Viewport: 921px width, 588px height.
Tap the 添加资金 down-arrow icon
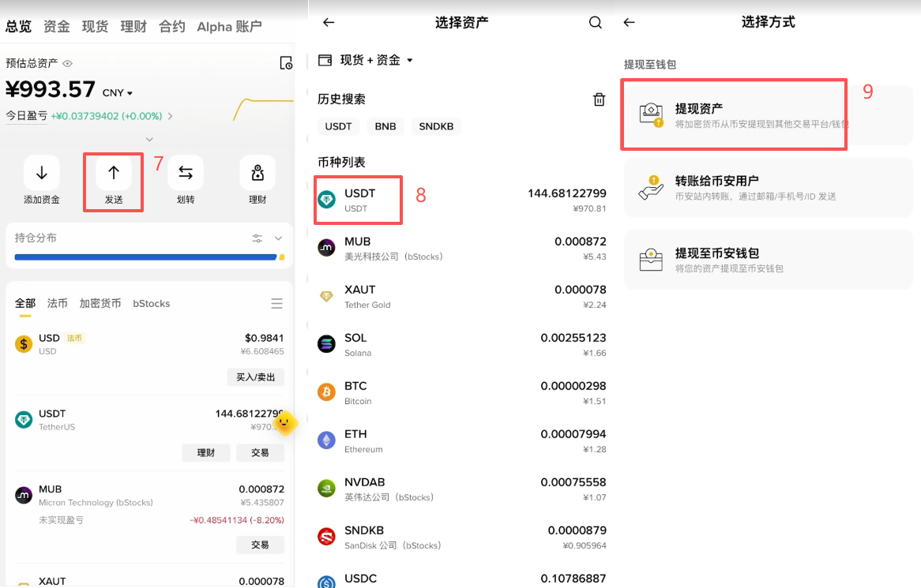point(42,173)
